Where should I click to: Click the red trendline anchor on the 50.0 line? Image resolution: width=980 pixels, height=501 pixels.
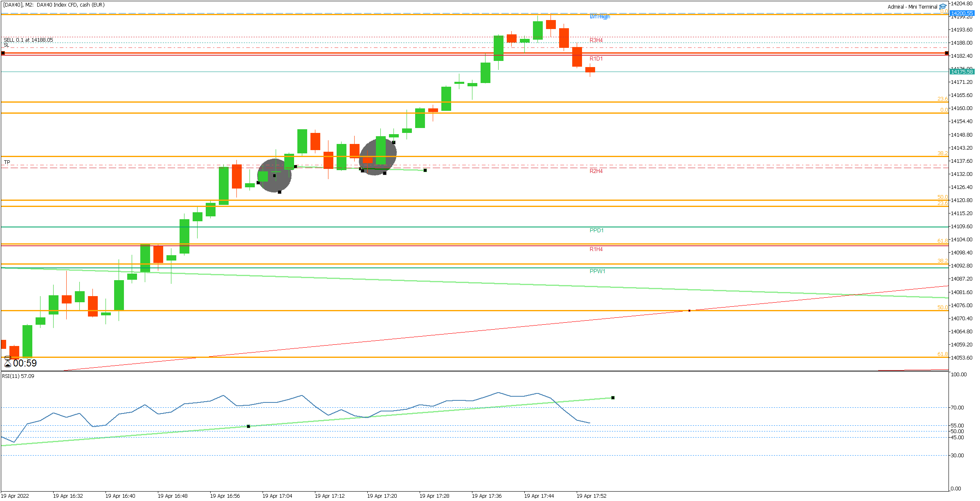coord(689,311)
